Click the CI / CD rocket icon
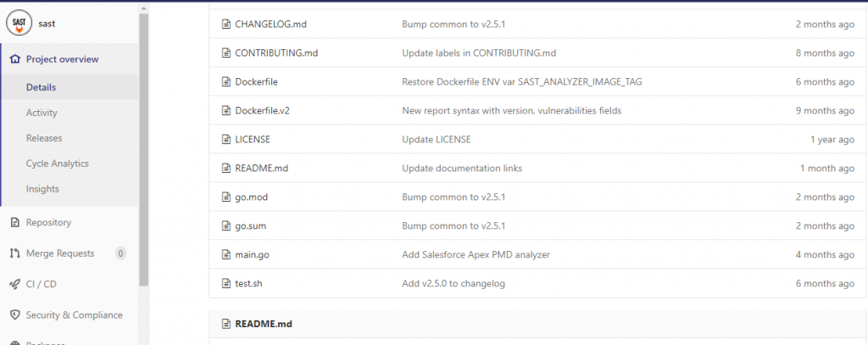The image size is (868, 345). [14, 284]
